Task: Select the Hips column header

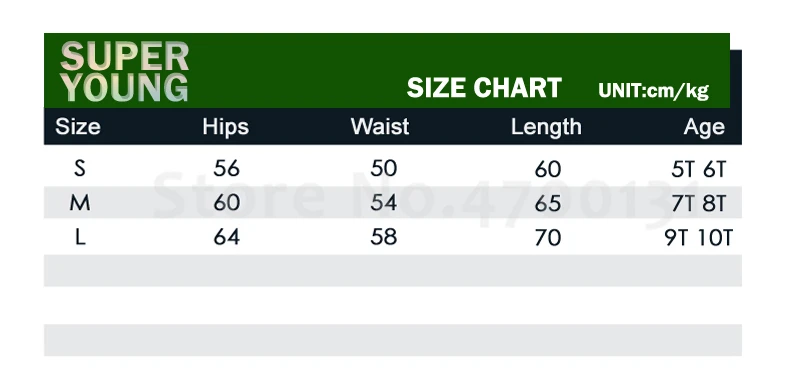Action: click(x=226, y=126)
